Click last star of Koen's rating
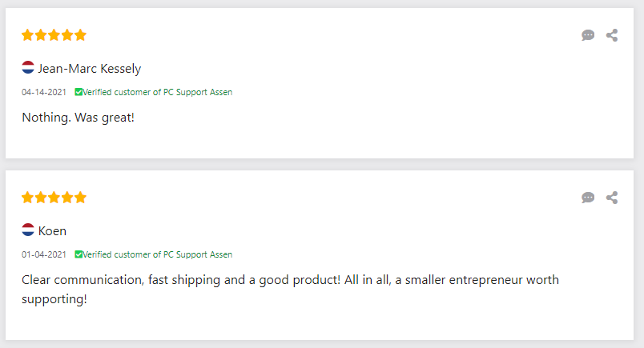The image size is (644, 348). tap(80, 198)
